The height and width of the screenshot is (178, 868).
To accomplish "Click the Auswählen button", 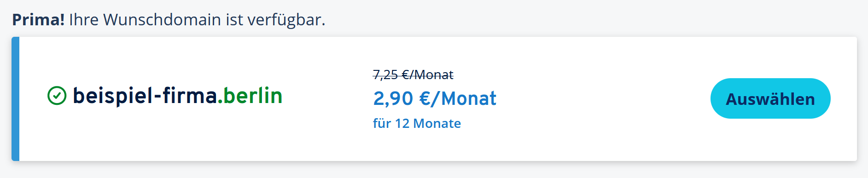I will (x=770, y=98).
